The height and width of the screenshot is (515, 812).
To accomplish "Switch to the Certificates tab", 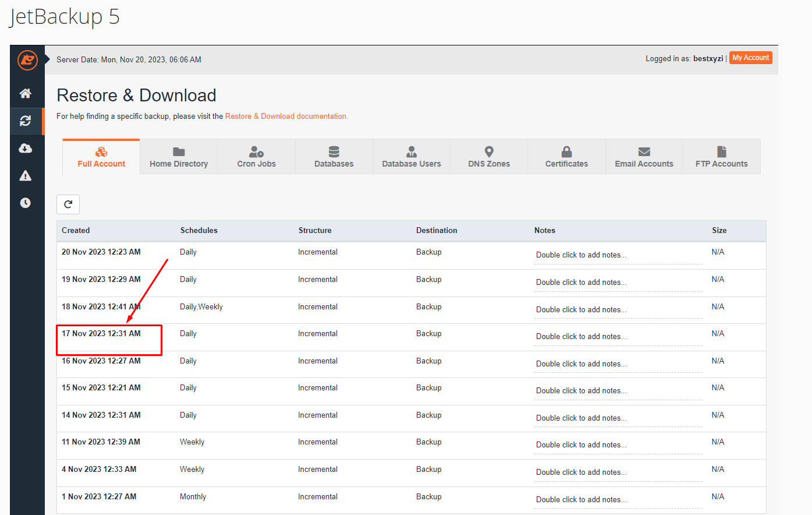I will [x=567, y=157].
